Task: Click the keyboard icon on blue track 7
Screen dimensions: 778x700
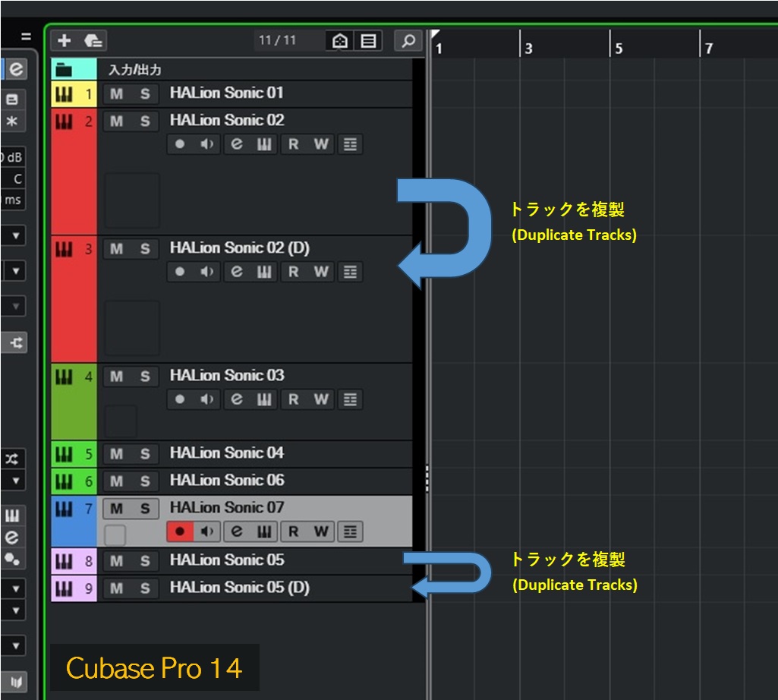Action: pyautogui.click(x=64, y=509)
